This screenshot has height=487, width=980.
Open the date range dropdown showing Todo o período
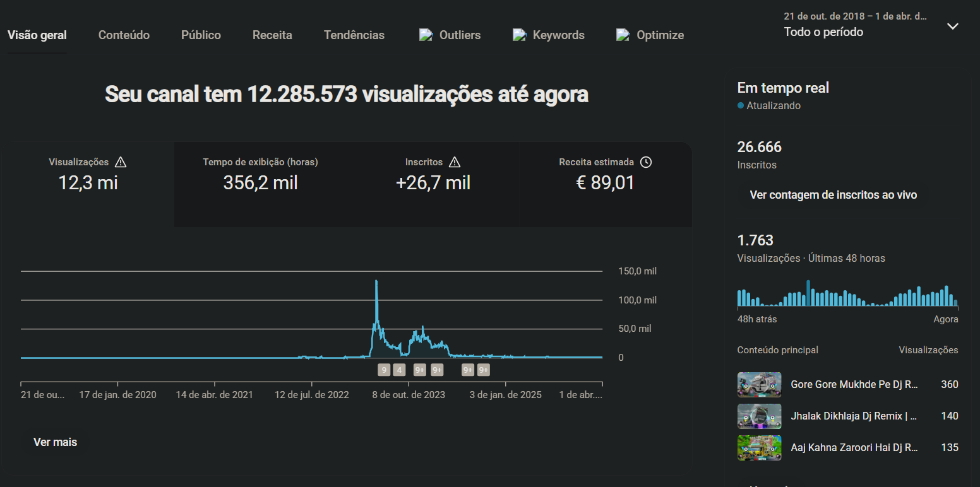(871, 25)
